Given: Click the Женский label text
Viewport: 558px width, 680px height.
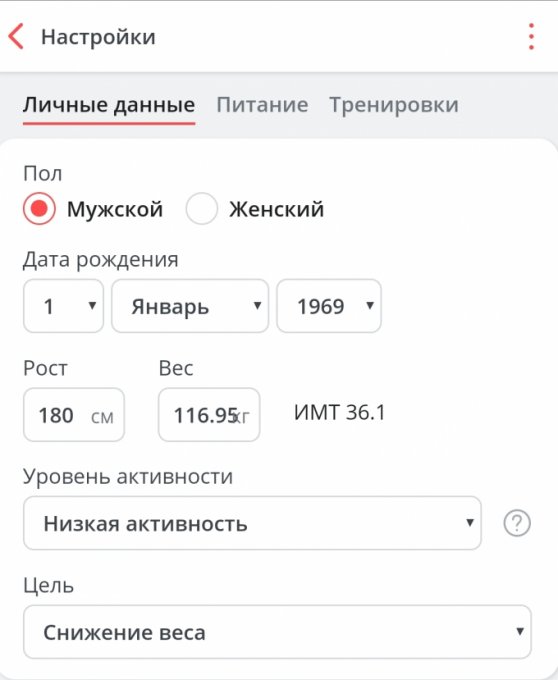Looking at the screenshot, I should (277, 209).
